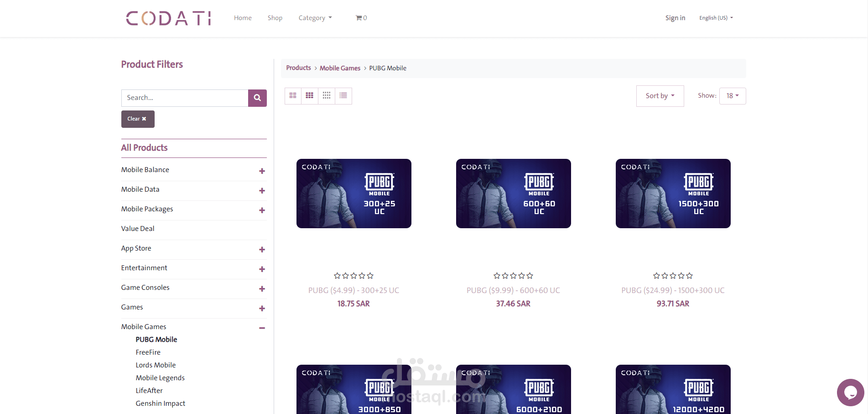Open the Sort by dropdown
Viewport: 868px width, 414px height.
coord(660,96)
